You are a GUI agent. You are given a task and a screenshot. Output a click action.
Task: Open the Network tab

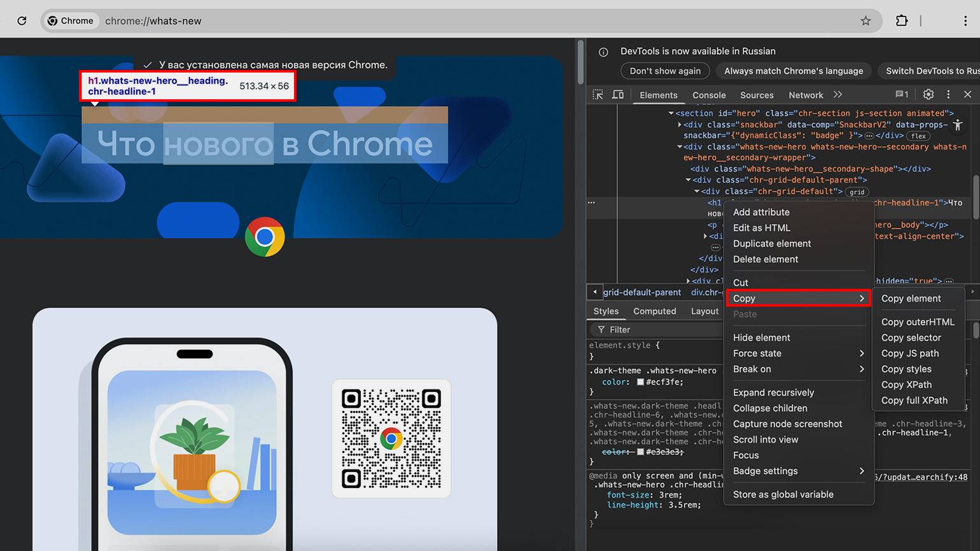point(806,95)
